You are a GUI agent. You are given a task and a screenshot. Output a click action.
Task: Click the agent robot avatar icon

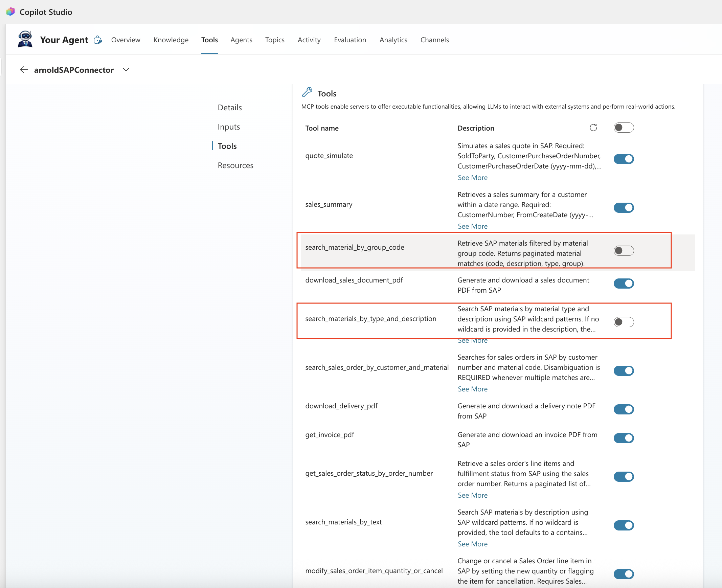click(25, 39)
